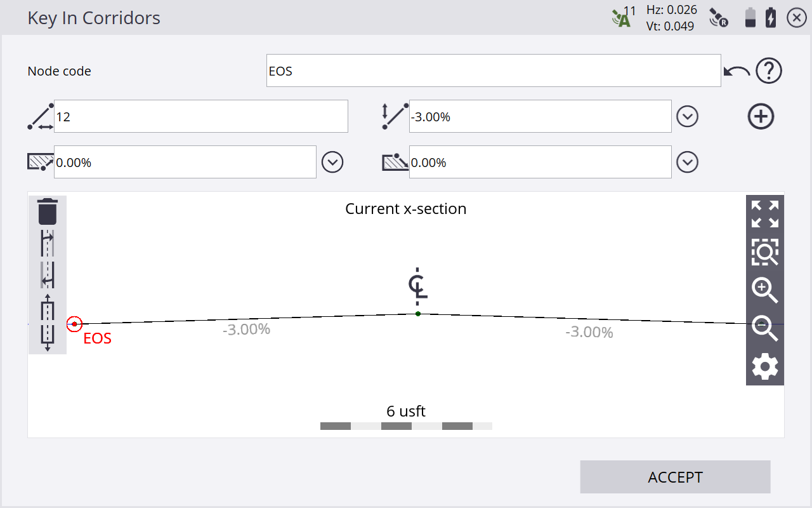812x508 pixels.
Task: Expand the cut slope options dropdown
Action: (332, 163)
